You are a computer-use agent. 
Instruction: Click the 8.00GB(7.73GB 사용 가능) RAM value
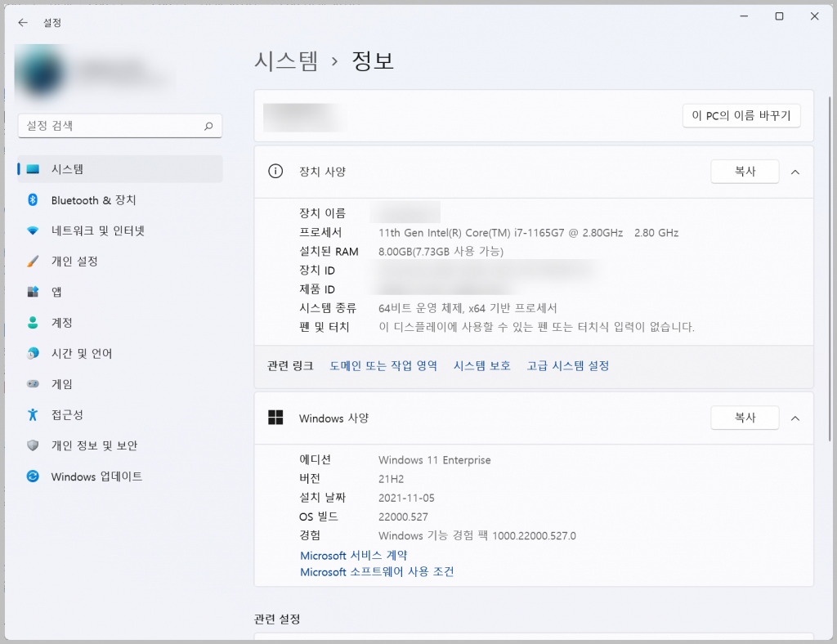(441, 251)
